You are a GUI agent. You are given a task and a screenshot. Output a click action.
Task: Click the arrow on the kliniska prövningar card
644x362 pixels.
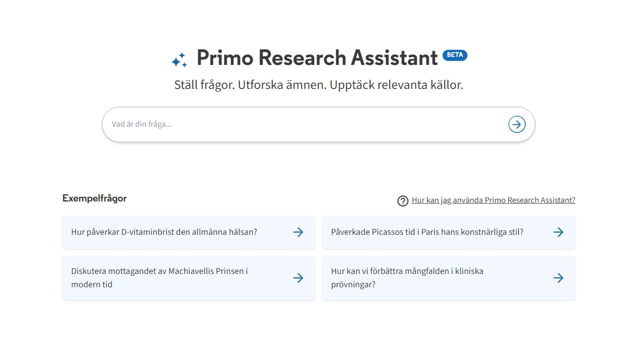click(x=558, y=278)
